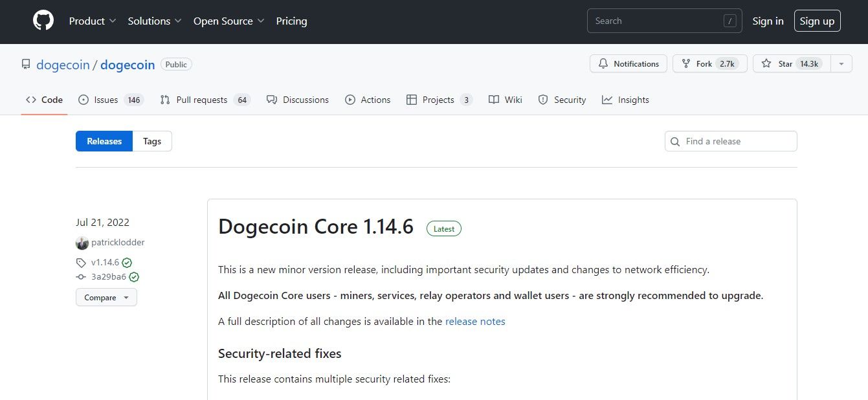Click the Public visibility badge
The width and height of the screenshot is (868, 400).
[176, 64]
